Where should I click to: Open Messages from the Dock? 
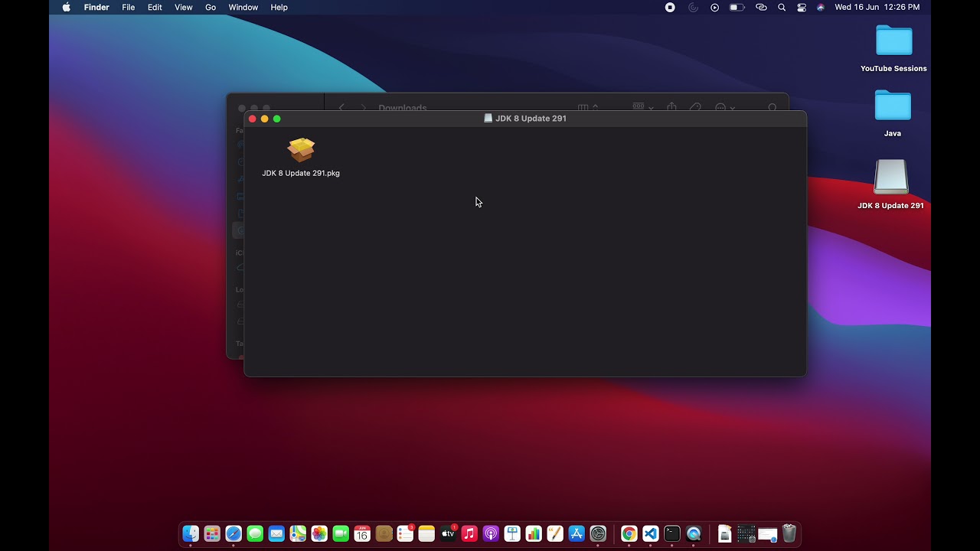click(x=255, y=533)
